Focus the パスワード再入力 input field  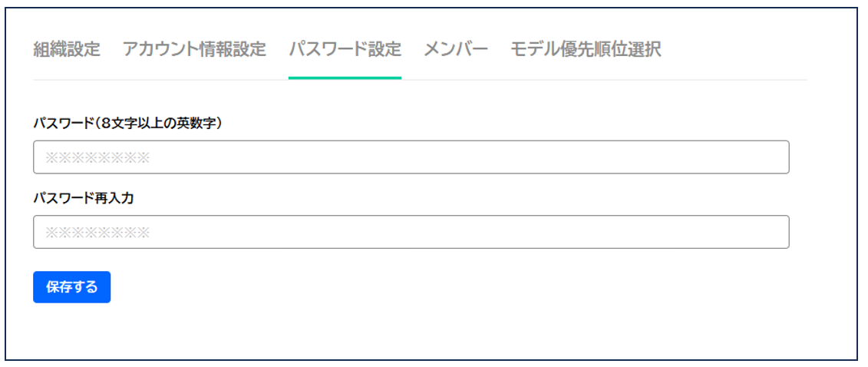pyautogui.click(x=411, y=232)
